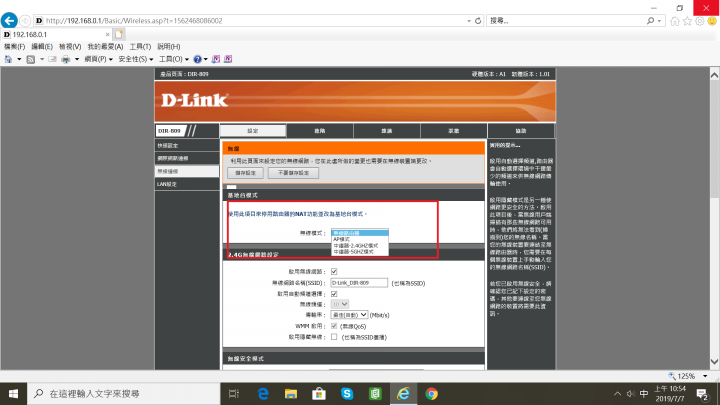
Task: Open the browser settings gear
Action: 699,21
